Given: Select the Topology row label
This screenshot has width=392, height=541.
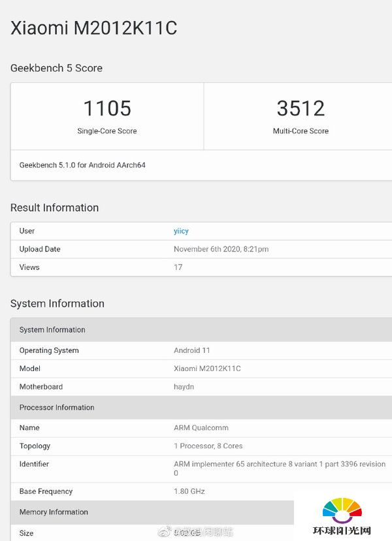Looking at the screenshot, I should [35, 446].
